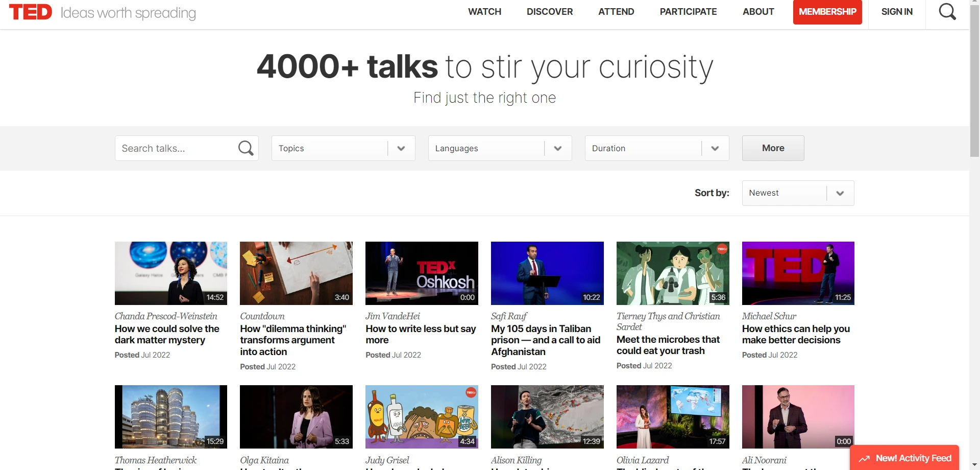Click the Languages dropdown chevron arrow
980x470 pixels.
point(558,148)
